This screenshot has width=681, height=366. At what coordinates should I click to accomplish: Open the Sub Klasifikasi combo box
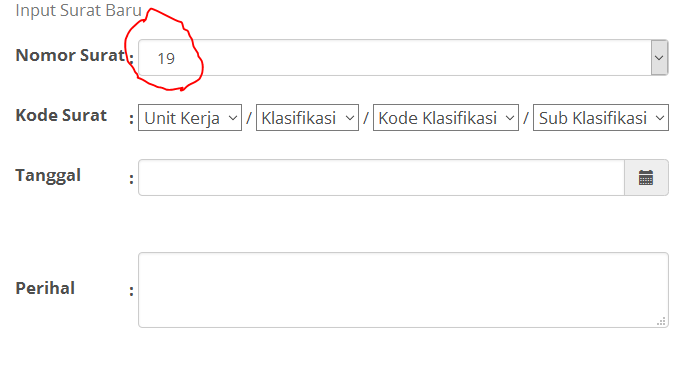[x=601, y=117]
